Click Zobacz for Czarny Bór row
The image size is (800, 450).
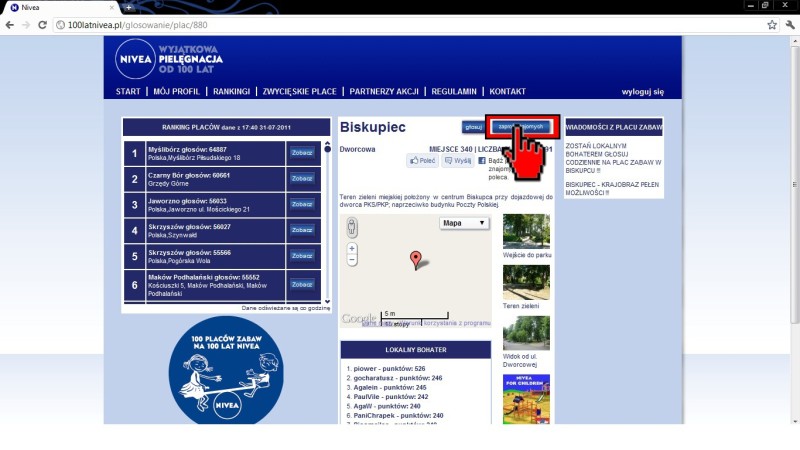coord(302,179)
